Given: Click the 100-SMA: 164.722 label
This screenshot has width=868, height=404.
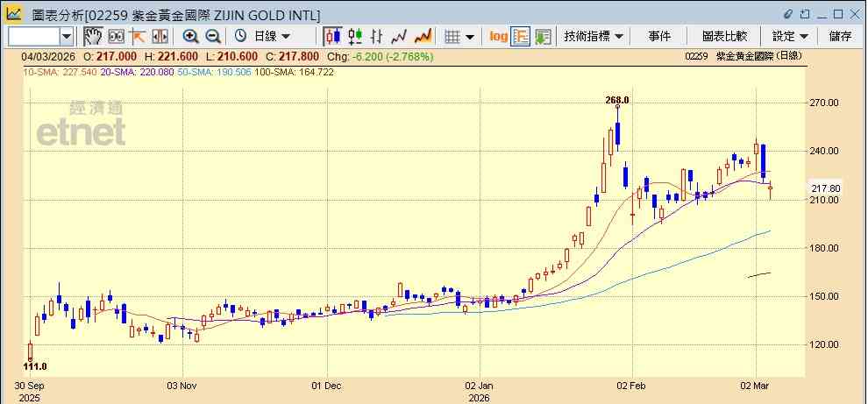Looking at the screenshot, I should (294, 72).
